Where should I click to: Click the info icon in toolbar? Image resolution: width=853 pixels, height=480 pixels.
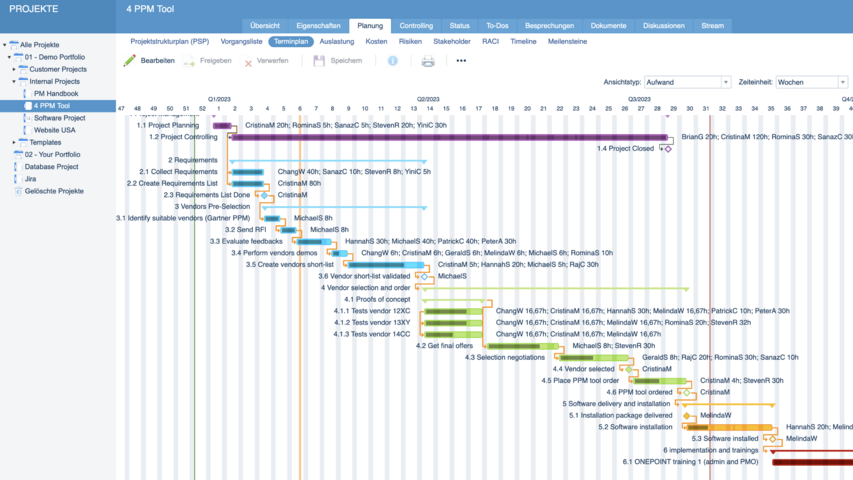tap(393, 61)
